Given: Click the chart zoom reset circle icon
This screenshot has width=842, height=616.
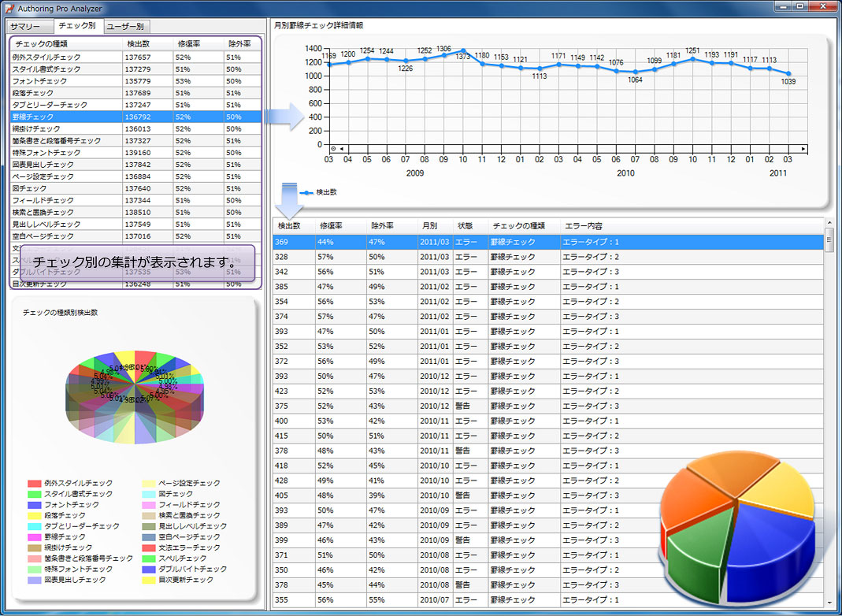Looking at the screenshot, I should [334, 148].
